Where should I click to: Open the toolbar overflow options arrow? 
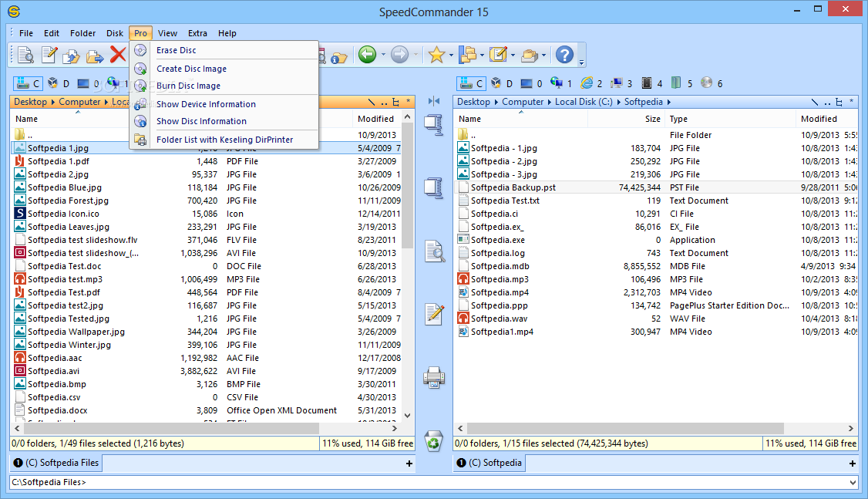(582, 62)
